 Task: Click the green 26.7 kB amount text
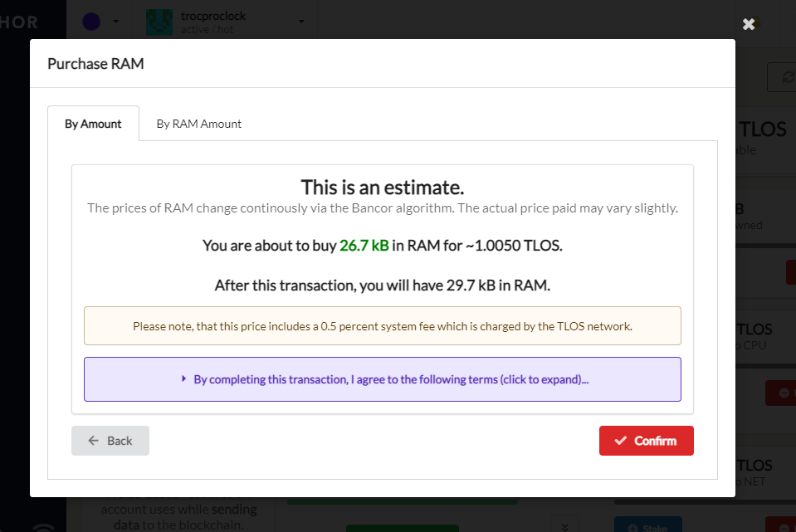(364, 246)
